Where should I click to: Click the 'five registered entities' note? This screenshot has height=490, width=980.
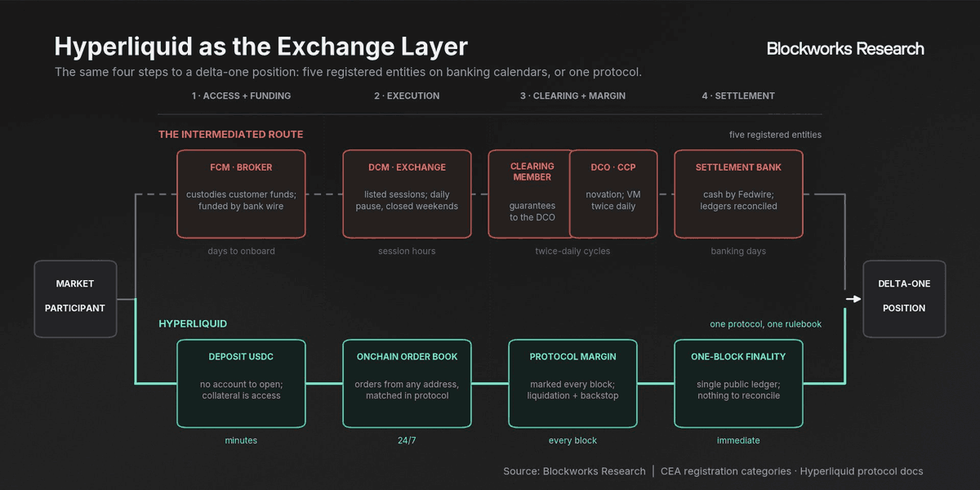pos(775,135)
